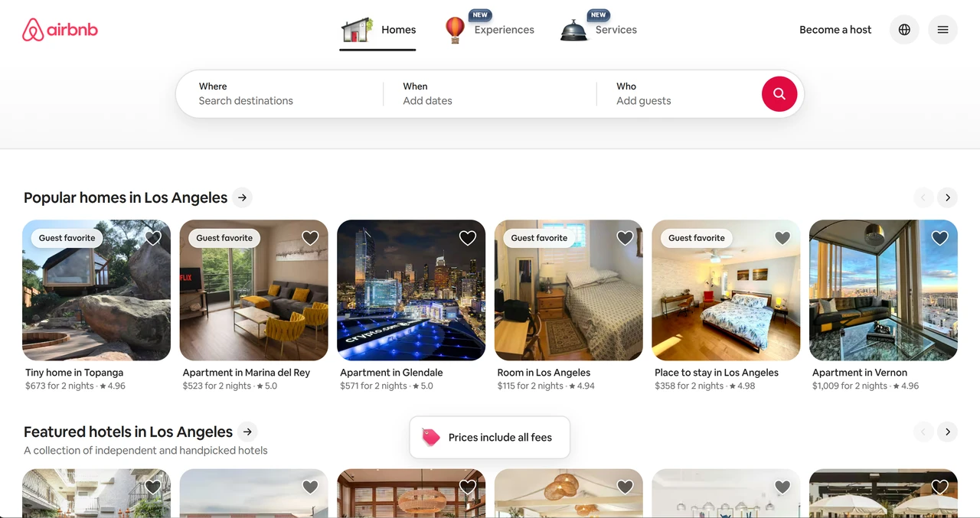
Task: Switch to the Experiences tab
Action: [x=504, y=29]
